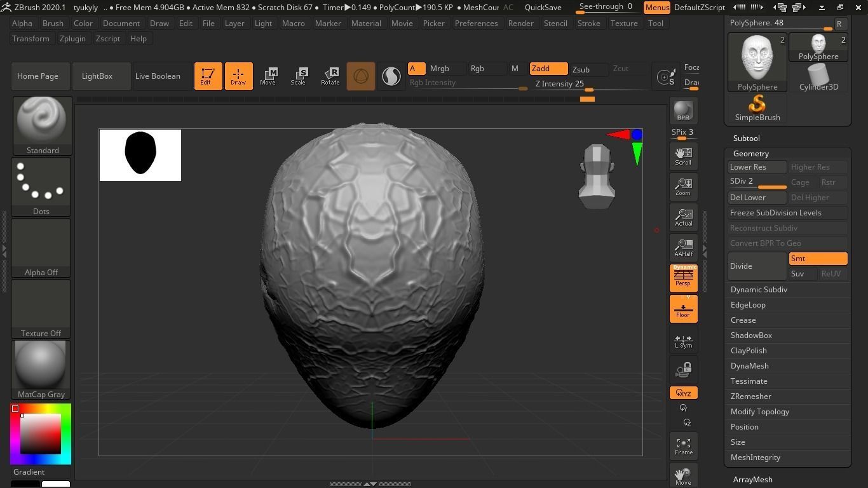Select the Scale transform icon
This screenshot has height=488, width=868.
299,76
